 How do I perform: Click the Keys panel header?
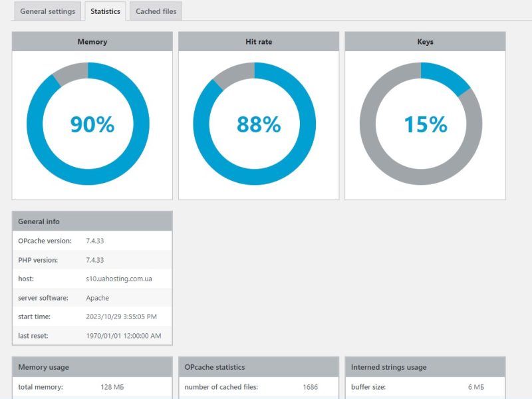[x=425, y=41]
